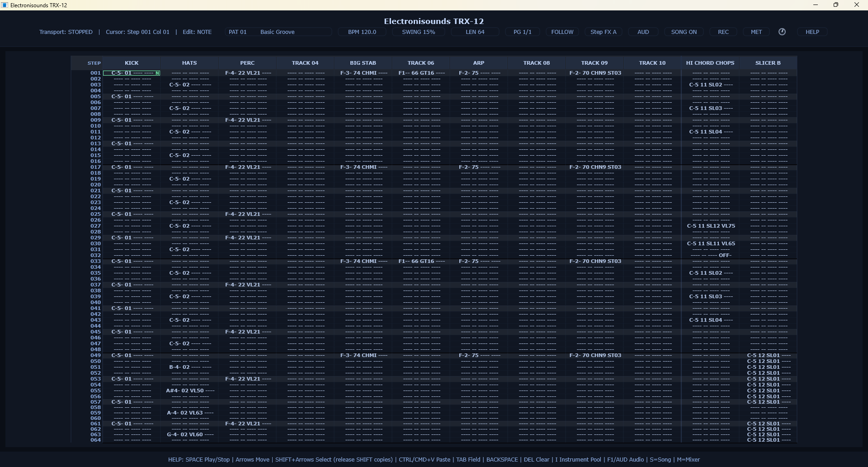This screenshot has width=868, height=467.
Task: Toggle SONG ON mode off
Action: [684, 32]
